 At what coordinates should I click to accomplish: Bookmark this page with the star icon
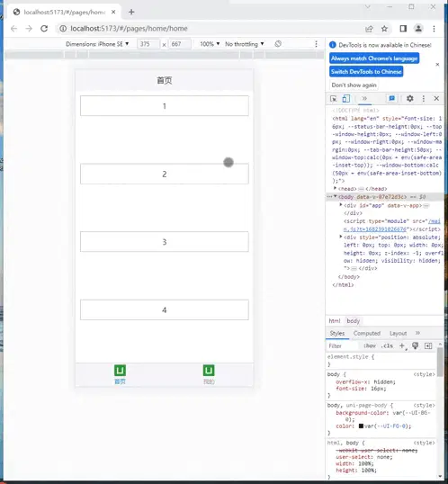coord(384,29)
